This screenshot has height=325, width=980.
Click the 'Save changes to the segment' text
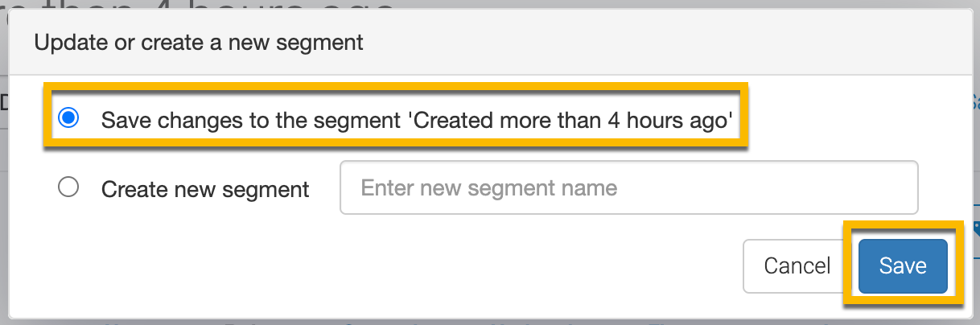tap(249, 121)
